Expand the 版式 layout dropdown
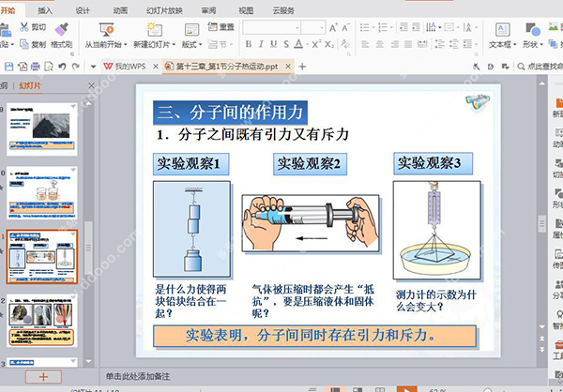The height and width of the screenshot is (392, 563). coord(201,45)
